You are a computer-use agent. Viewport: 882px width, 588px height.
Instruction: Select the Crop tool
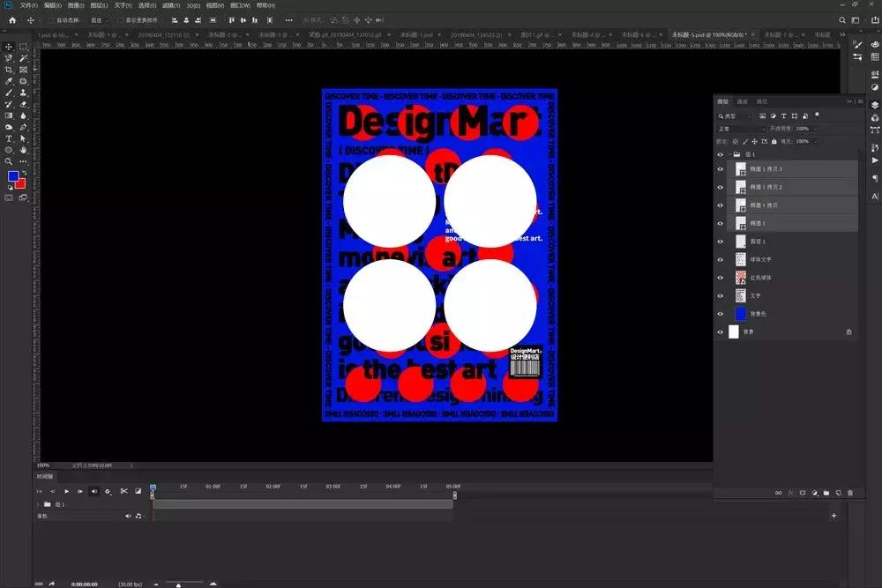(9, 70)
